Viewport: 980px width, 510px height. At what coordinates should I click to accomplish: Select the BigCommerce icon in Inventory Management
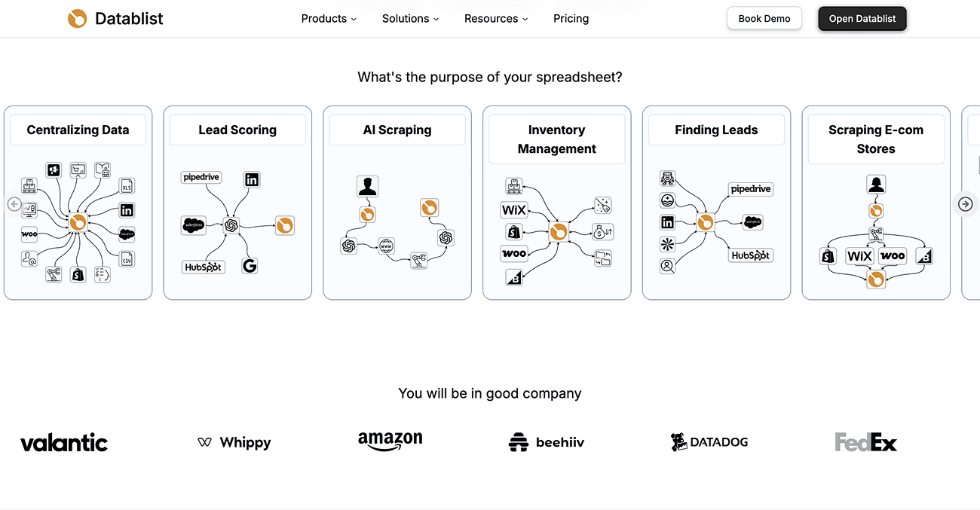514,276
